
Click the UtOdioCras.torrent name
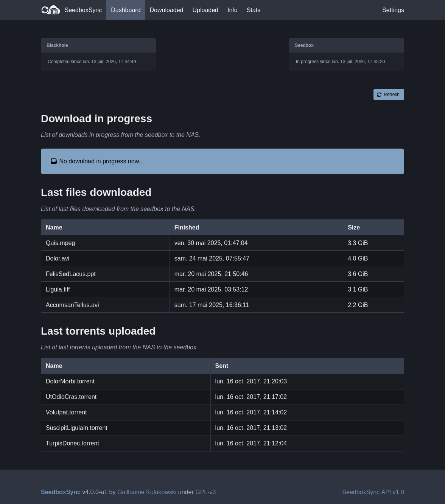pyautogui.click(x=71, y=397)
